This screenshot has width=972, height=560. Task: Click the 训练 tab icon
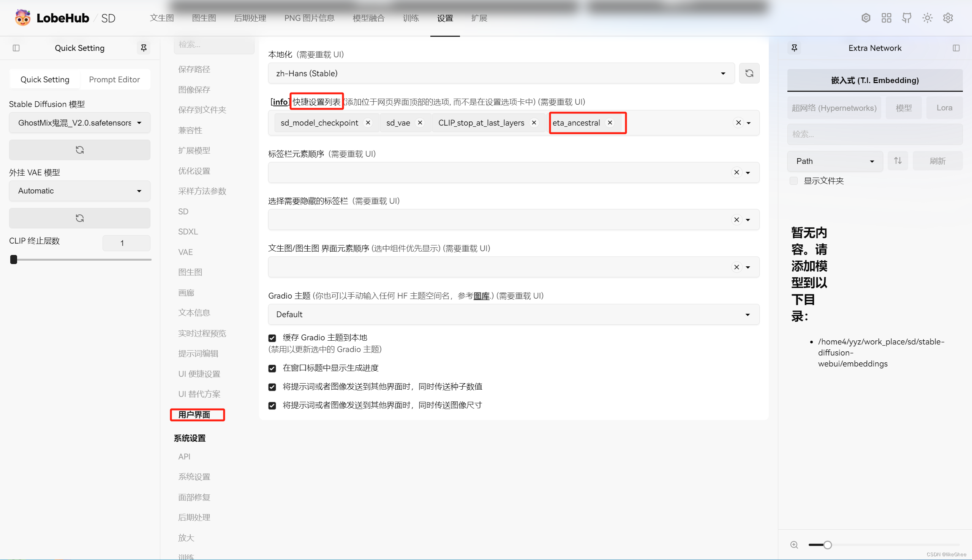click(x=409, y=18)
